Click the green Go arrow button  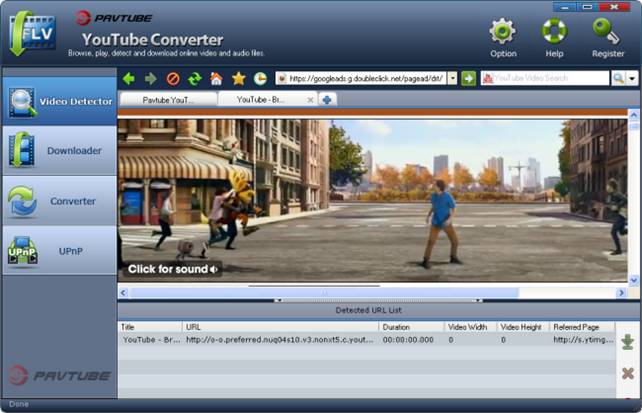pos(468,78)
